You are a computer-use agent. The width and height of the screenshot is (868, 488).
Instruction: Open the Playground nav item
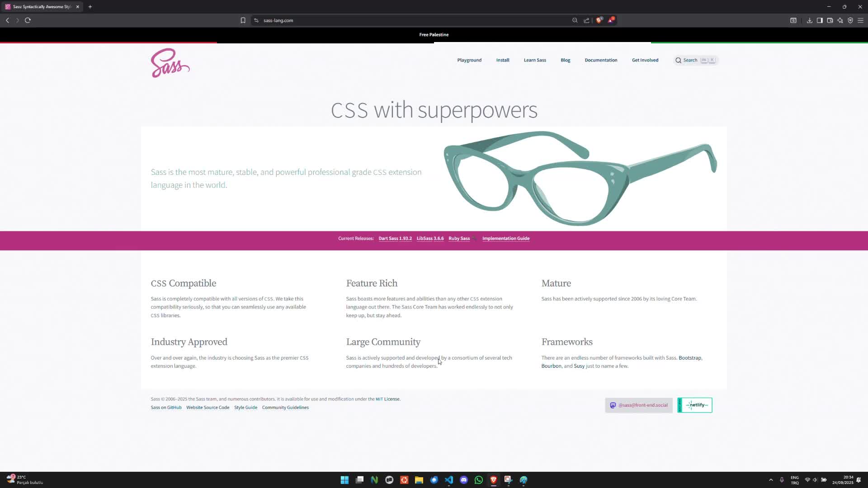click(469, 60)
